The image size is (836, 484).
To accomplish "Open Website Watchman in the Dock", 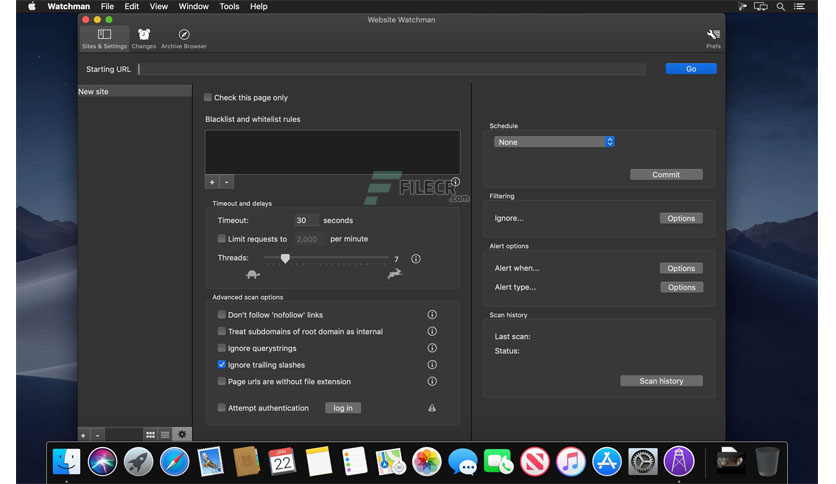I will (x=679, y=461).
